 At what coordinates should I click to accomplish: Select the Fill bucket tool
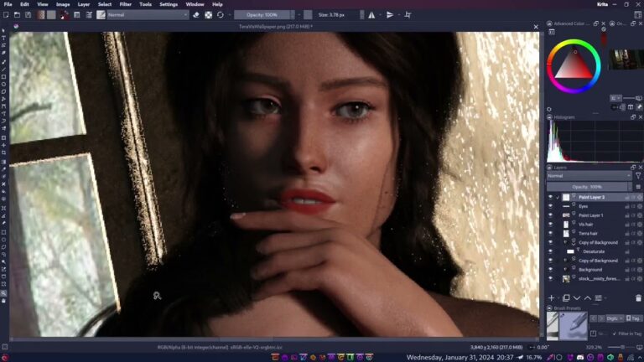click(3, 191)
